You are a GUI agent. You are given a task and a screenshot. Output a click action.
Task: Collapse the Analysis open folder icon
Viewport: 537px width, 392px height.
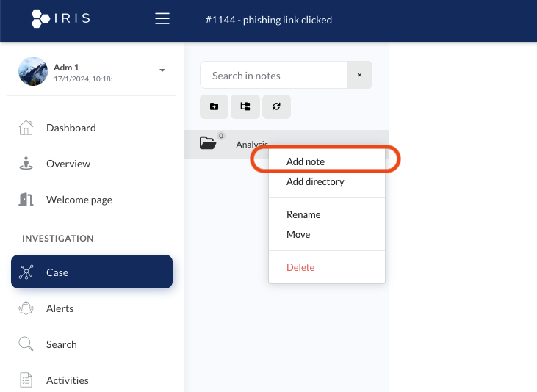point(208,142)
